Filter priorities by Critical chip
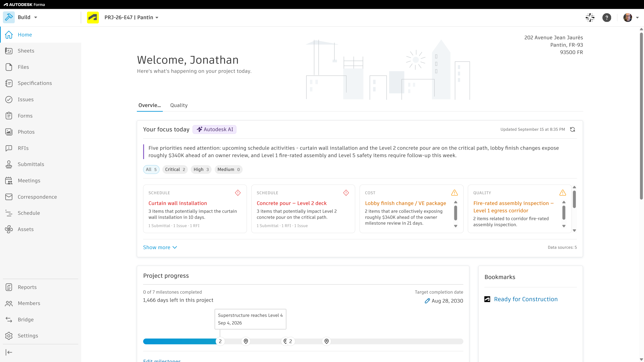This screenshot has width=644, height=362. click(x=175, y=169)
